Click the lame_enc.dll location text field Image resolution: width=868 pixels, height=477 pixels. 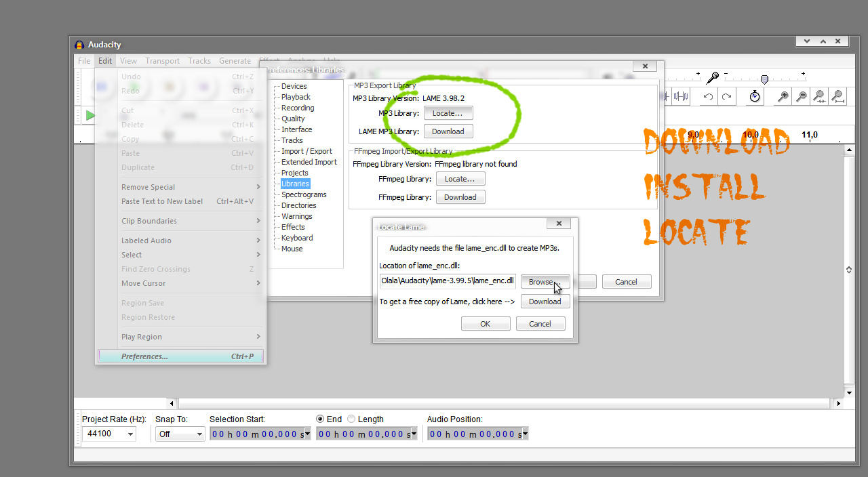click(448, 280)
